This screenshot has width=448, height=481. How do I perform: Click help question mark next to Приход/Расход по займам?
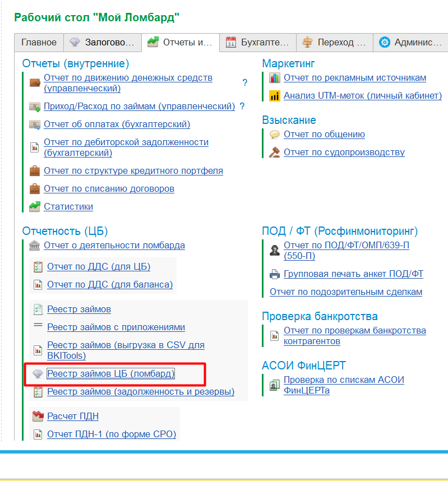pos(242,106)
